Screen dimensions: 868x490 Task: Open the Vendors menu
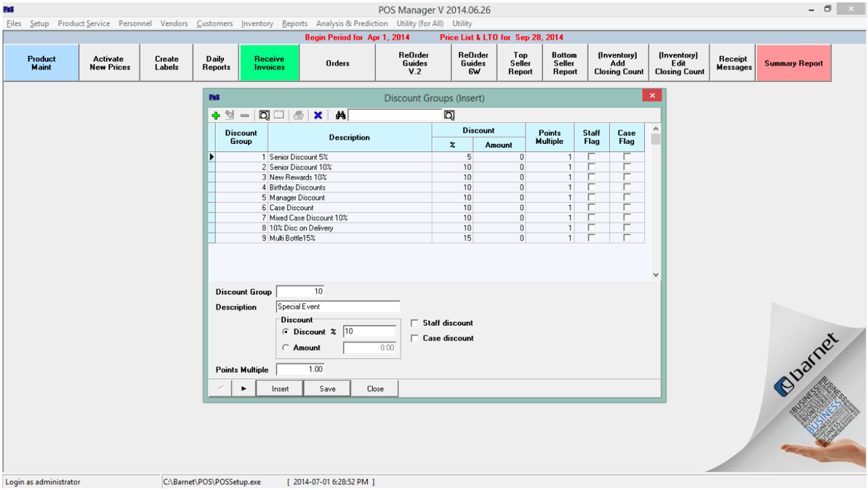[x=174, y=23]
